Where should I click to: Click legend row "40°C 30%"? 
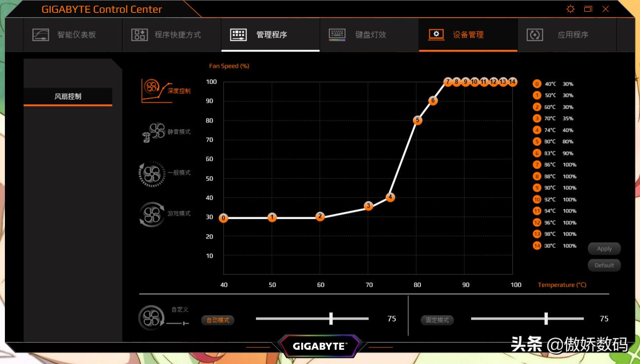click(553, 84)
